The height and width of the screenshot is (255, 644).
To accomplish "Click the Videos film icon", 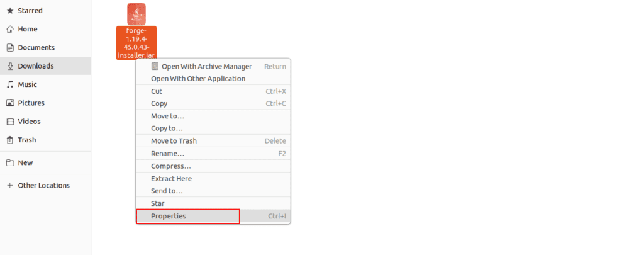I will 10,122.
